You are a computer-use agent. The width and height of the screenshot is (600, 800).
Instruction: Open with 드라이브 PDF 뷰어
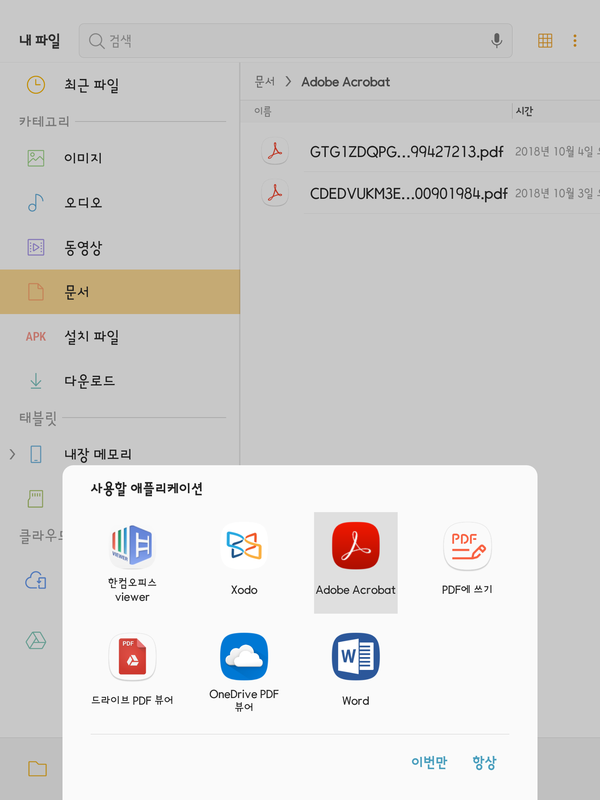[x=132, y=670]
